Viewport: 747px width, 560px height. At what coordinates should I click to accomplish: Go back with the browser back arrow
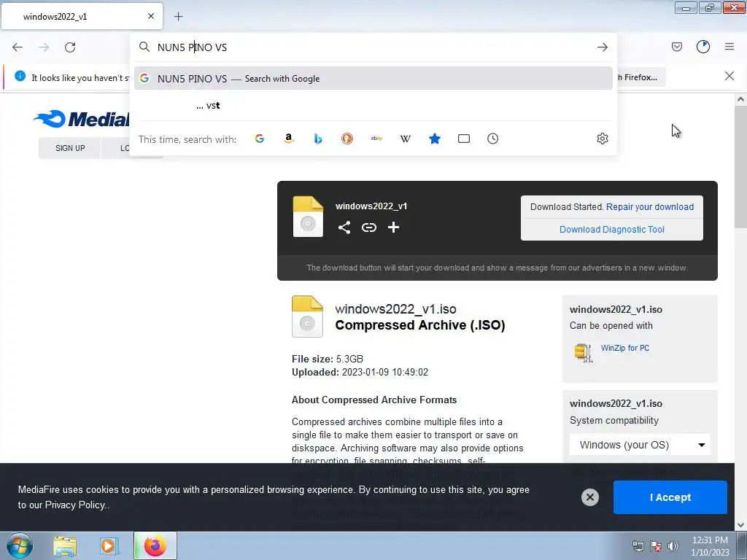click(x=18, y=47)
